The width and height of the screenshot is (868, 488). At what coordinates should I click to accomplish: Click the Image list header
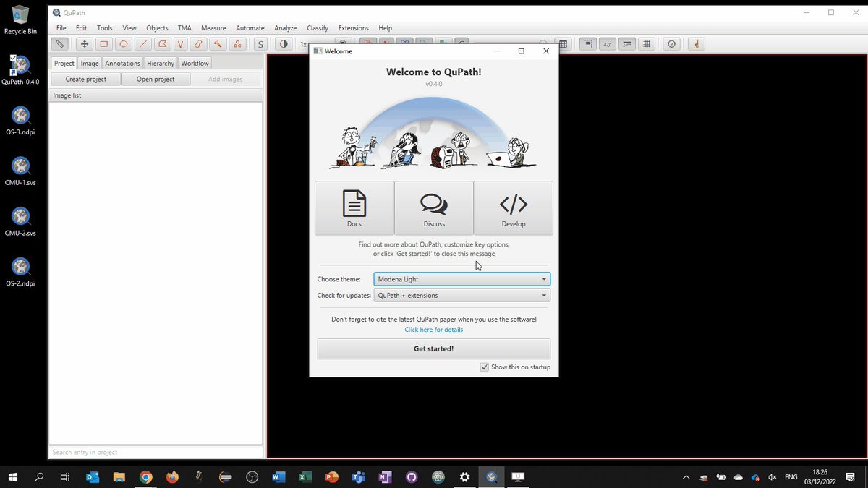(x=156, y=95)
